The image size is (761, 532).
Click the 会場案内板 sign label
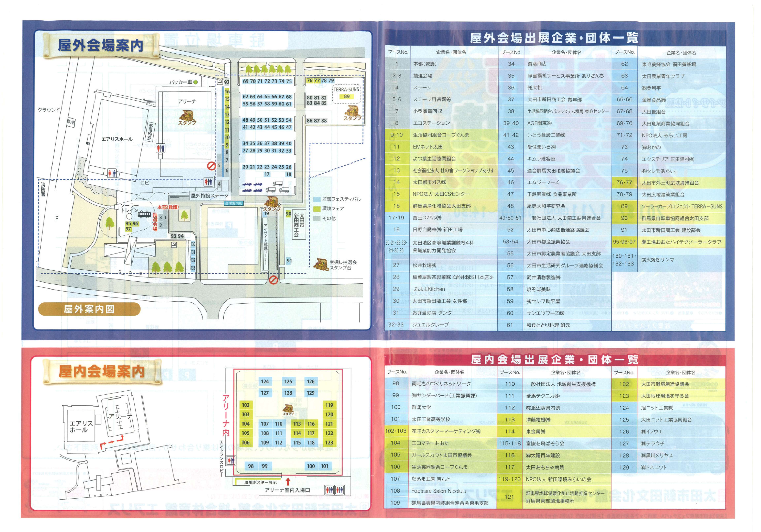[233, 203]
